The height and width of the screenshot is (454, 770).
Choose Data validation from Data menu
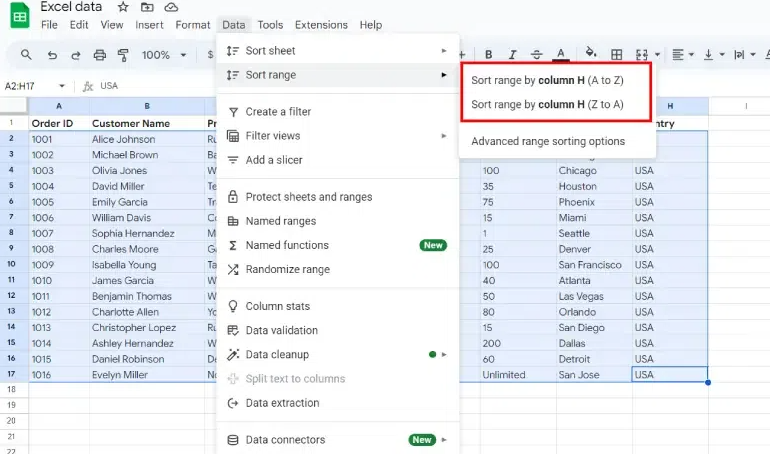coord(282,331)
